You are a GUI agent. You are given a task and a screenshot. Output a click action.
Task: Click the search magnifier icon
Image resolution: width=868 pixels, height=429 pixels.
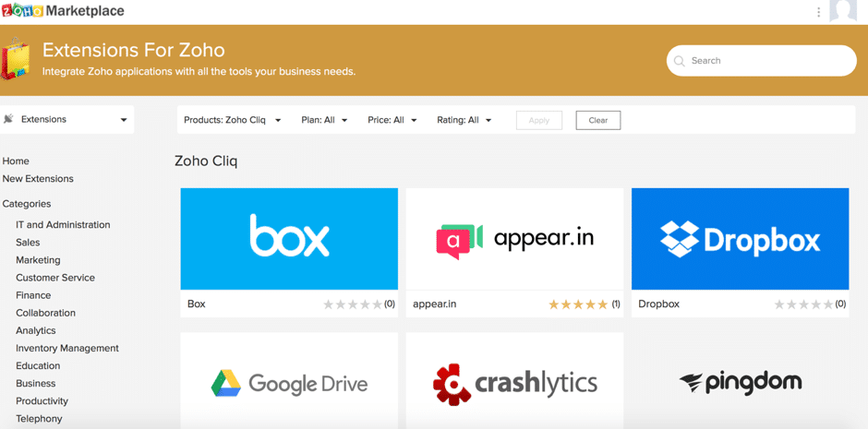click(679, 61)
